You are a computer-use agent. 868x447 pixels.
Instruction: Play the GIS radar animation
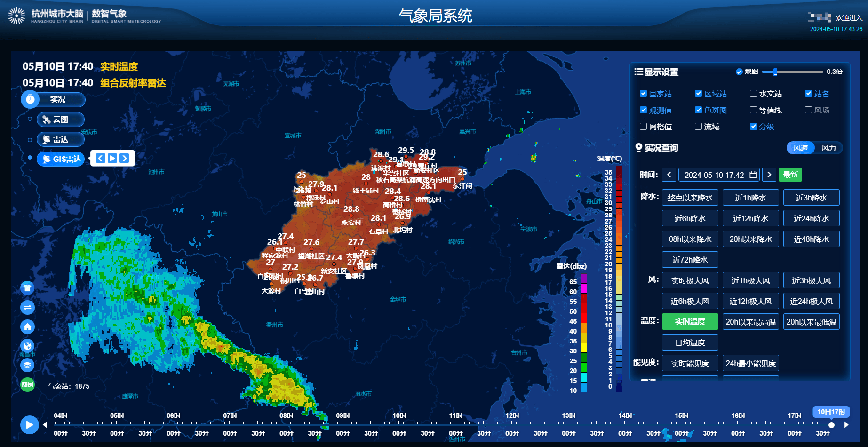pyautogui.click(x=112, y=158)
